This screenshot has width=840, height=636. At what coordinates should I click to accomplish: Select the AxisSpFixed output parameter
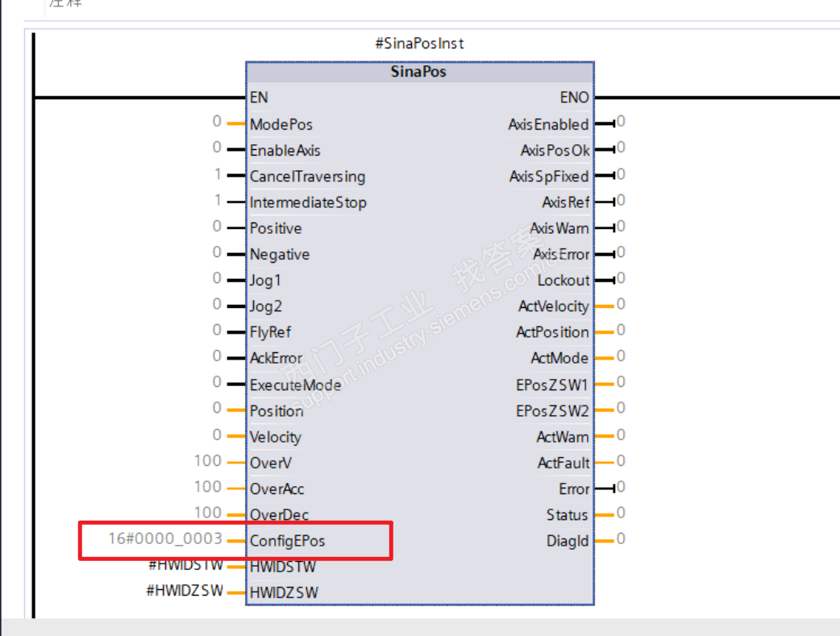coord(549,177)
